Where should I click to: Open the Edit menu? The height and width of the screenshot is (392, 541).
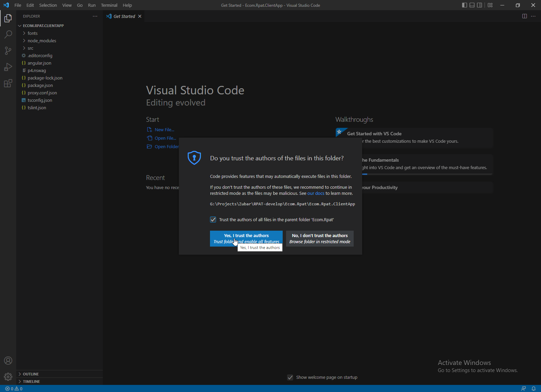pyautogui.click(x=30, y=5)
